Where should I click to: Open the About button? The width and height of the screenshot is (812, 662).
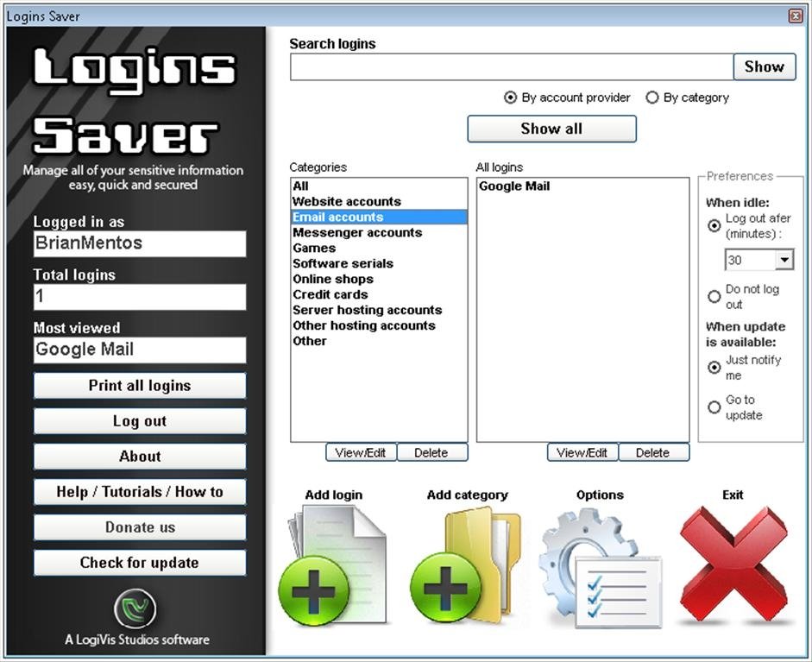140,457
